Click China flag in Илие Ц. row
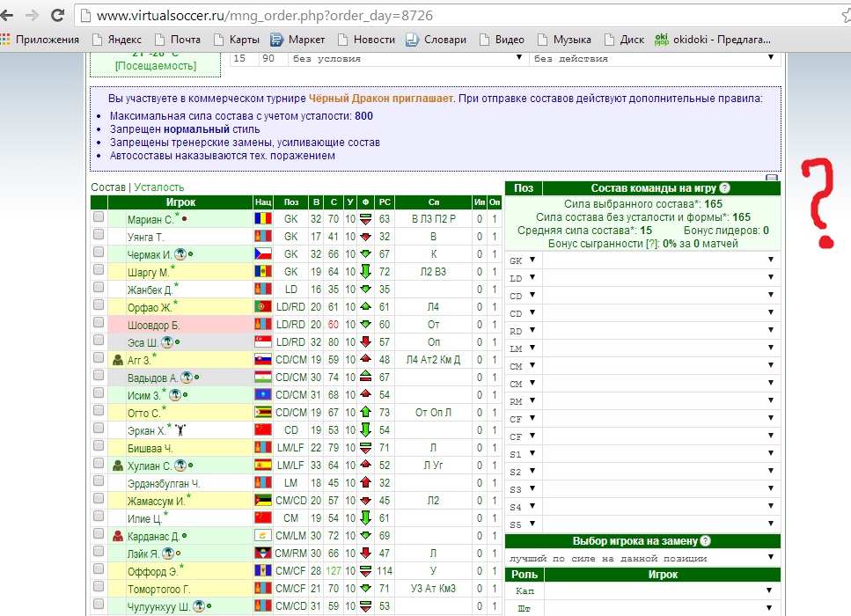851x616 pixels. pos(263,517)
